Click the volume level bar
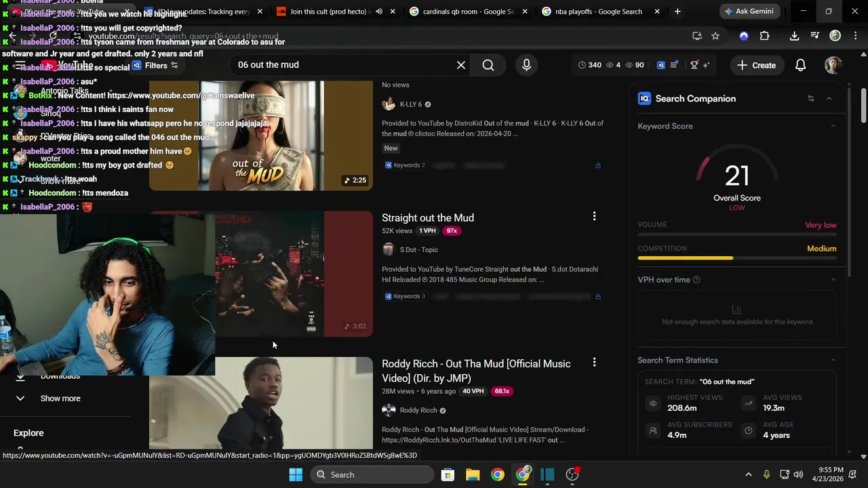Screen dimensions: 868x488 (x=737, y=235)
